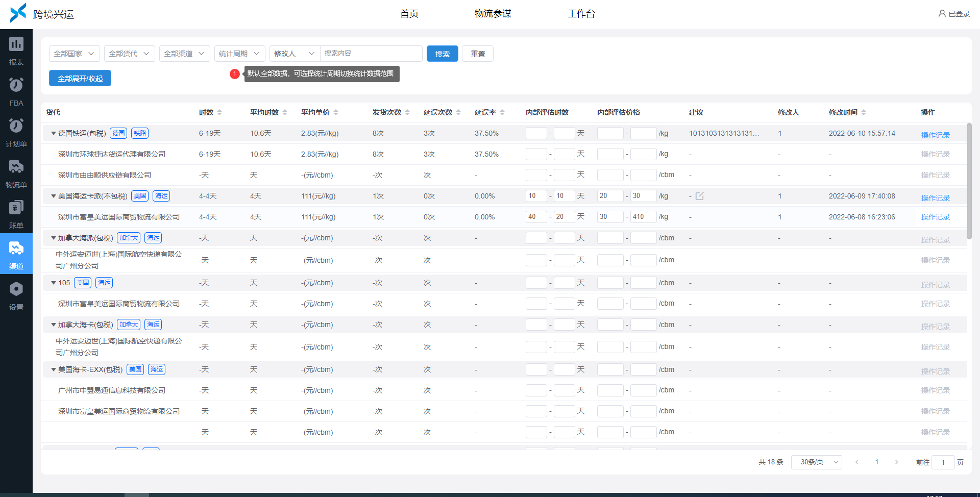Viewport: 980px width, 497px height.
Task: Click the 已登录 user icon
Action: click(x=942, y=13)
